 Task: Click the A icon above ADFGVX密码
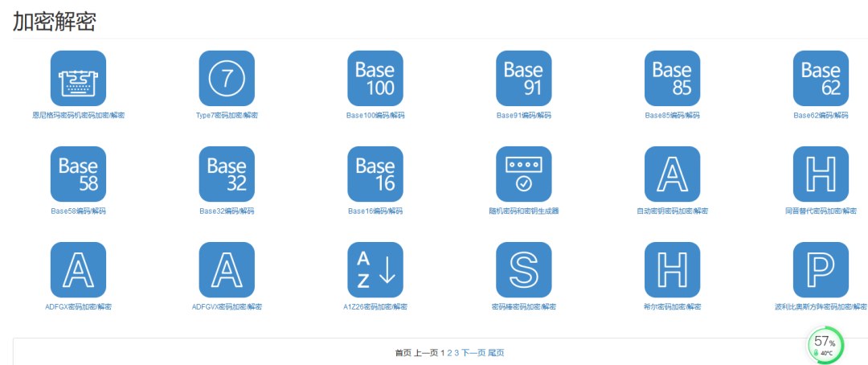click(x=227, y=270)
